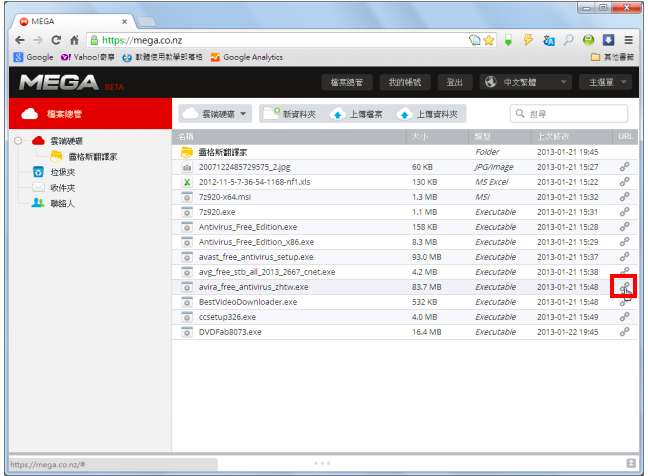Open contacts in sidebar
Image resolution: width=648 pixels, height=476 pixels.
point(54,203)
